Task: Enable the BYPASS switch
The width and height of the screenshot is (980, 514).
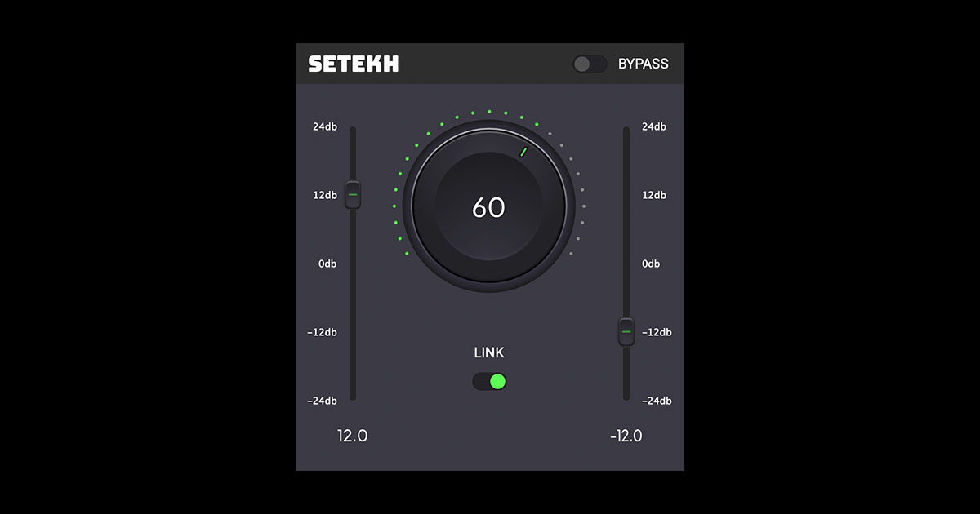Action: [590, 63]
